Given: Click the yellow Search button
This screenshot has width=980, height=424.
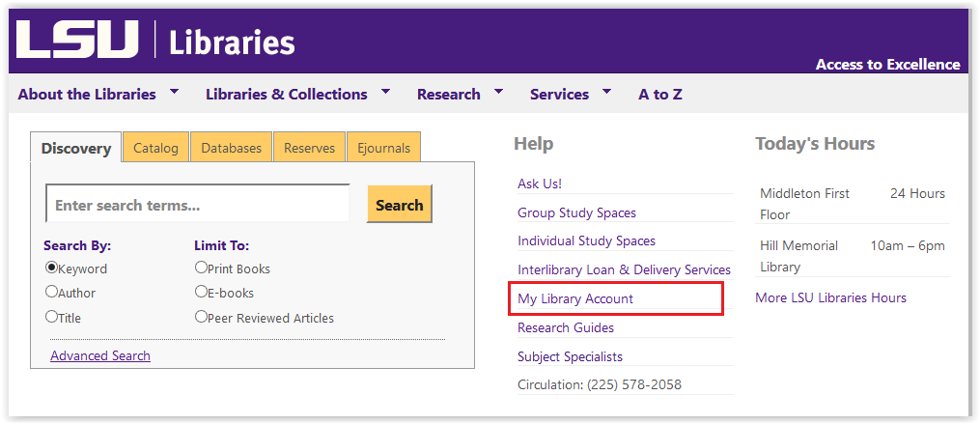Looking at the screenshot, I should pos(400,204).
